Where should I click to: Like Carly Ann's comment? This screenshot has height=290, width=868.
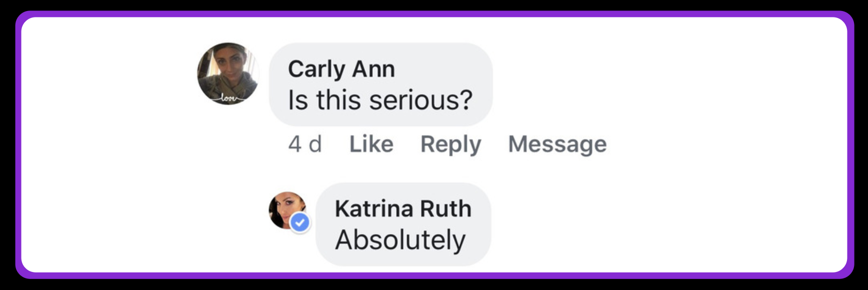pos(371,144)
